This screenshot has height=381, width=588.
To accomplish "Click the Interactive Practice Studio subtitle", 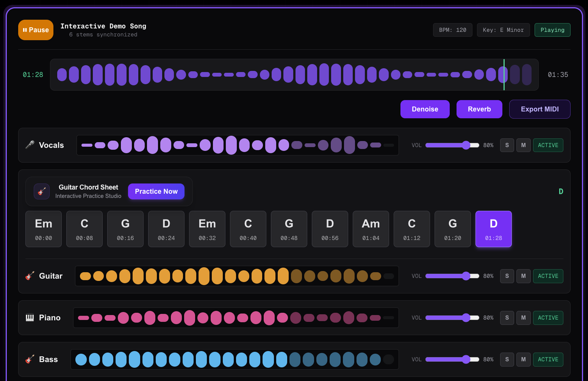I will point(88,196).
